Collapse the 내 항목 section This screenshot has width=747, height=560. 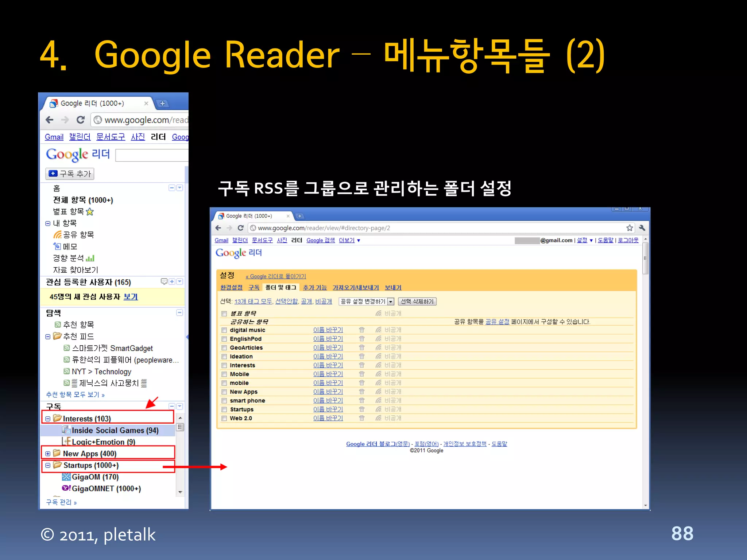(x=48, y=223)
